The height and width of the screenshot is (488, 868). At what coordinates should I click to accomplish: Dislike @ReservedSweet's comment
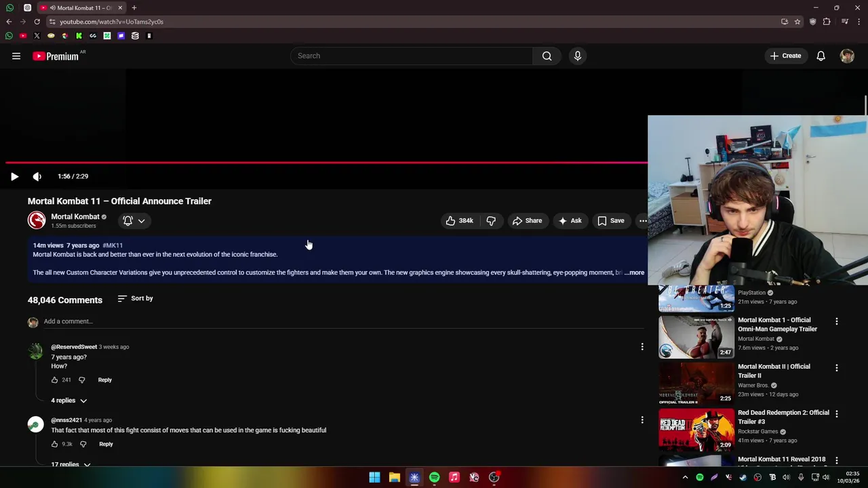click(82, 380)
